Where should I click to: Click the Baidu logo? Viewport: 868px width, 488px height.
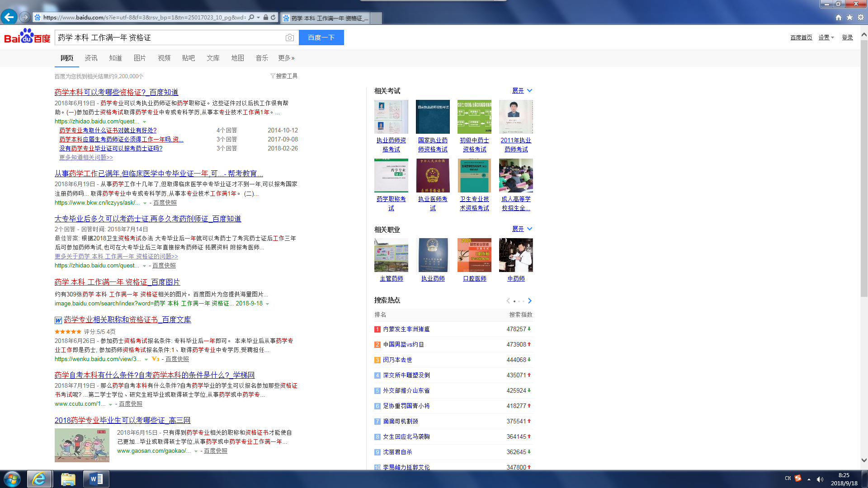click(27, 37)
